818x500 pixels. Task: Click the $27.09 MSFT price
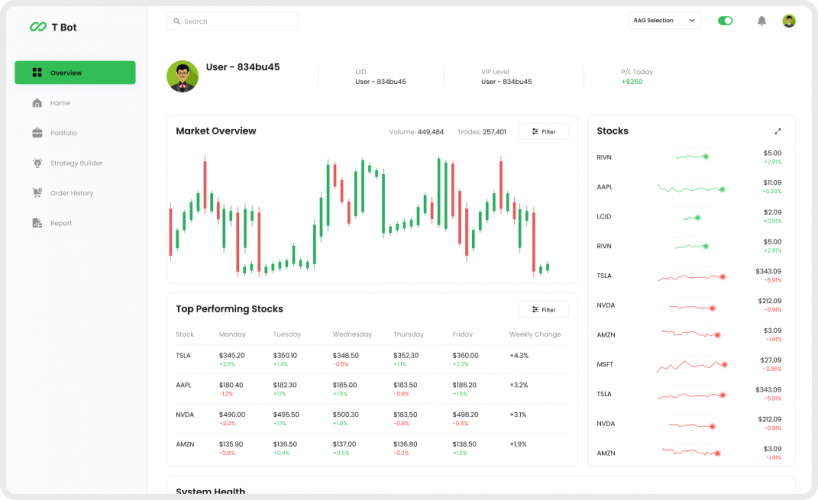click(771, 360)
